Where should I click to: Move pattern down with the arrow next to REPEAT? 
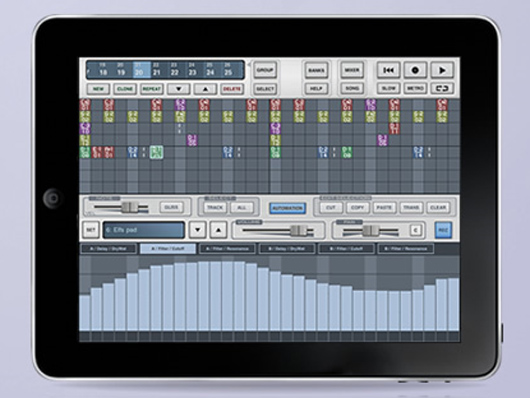(x=179, y=89)
